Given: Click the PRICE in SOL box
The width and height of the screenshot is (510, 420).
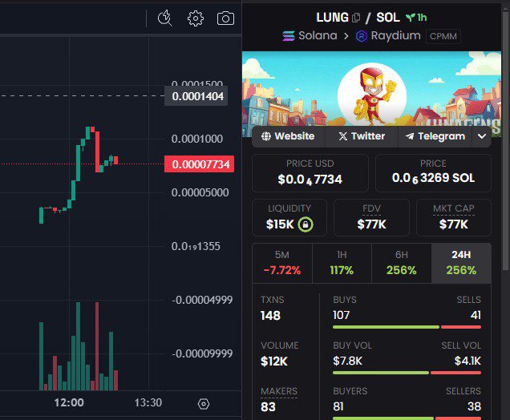Looking at the screenshot, I should point(433,173).
